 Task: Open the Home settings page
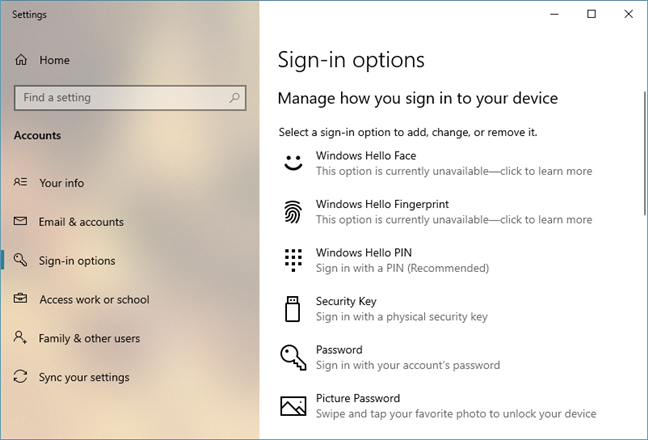pyautogui.click(x=130, y=60)
